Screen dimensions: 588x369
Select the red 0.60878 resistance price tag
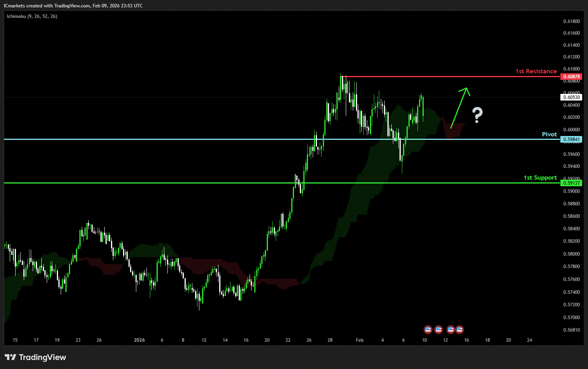(x=571, y=77)
